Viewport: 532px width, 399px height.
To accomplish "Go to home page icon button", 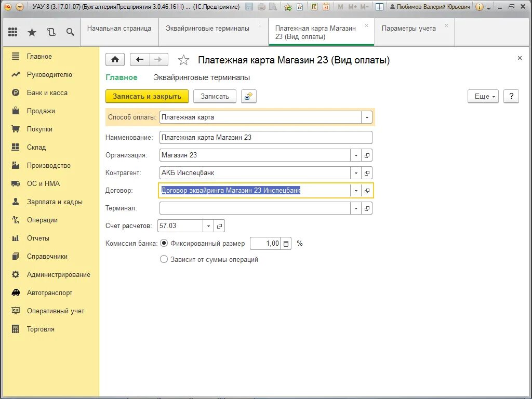I will pyautogui.click(x=115, y=60).
